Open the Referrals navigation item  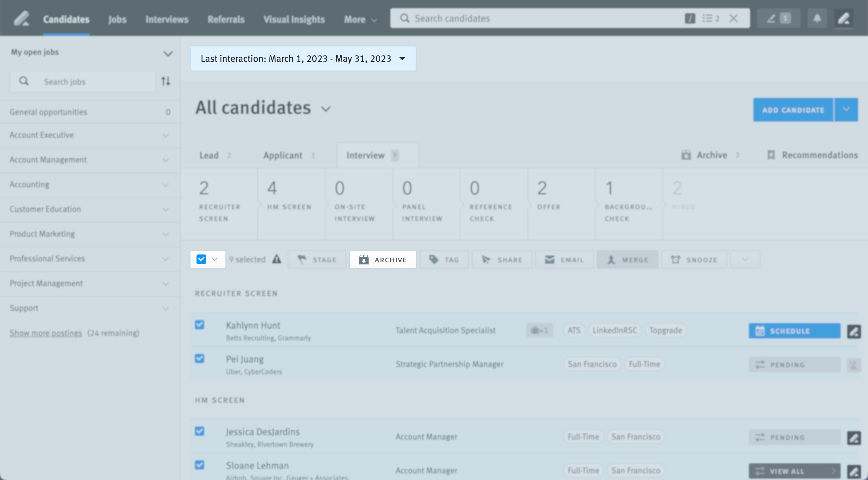point(226,19)
